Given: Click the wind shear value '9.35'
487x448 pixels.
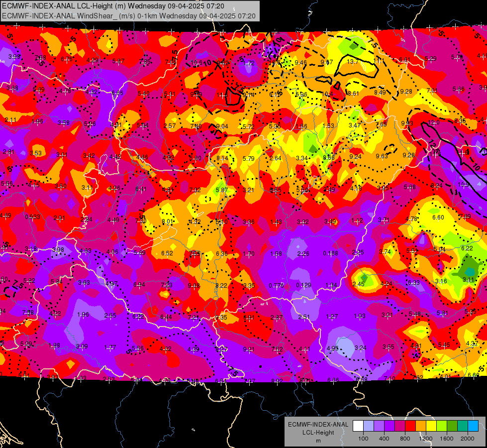Looking at the screenshot, I should [221, 318].
